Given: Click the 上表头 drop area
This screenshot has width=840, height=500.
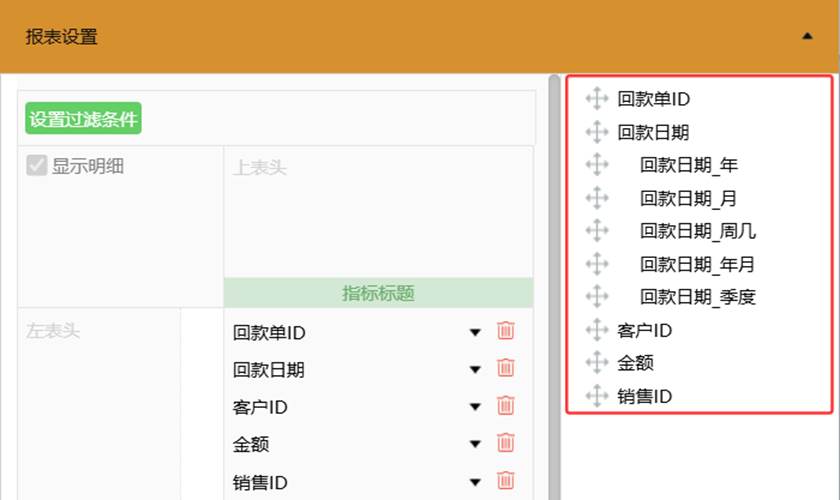Looking at the screenshot, I should (378, 212).
